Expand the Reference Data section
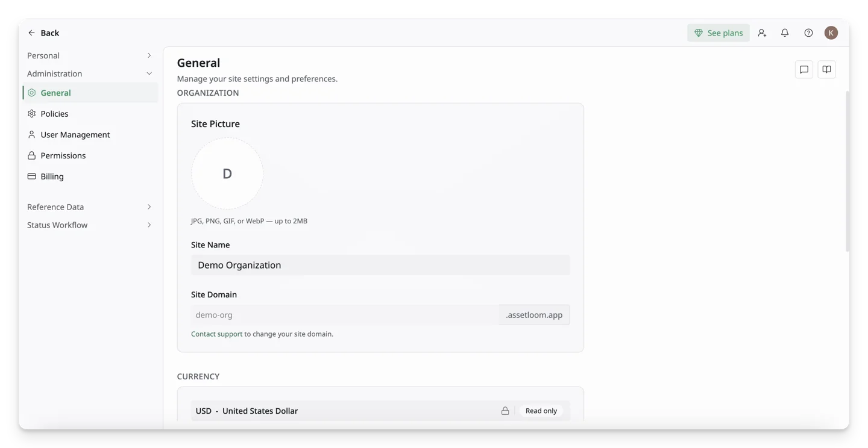Screen dimensions: 868x448 [x=89, y=207]
